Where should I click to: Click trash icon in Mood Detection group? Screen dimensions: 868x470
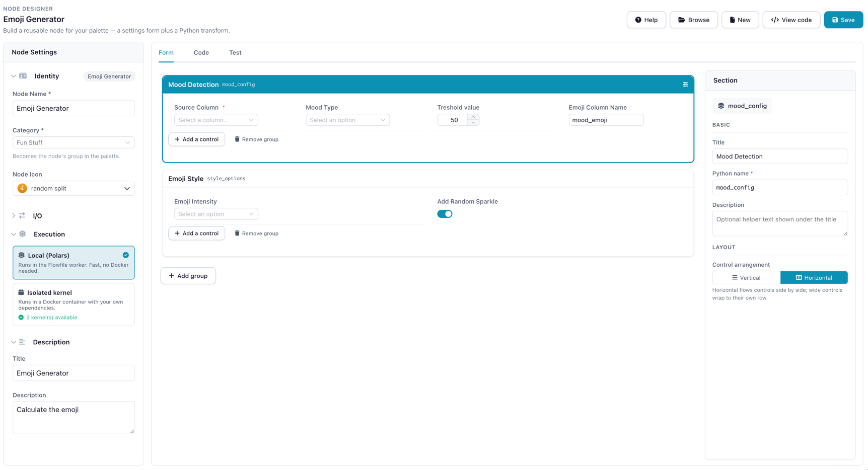coord(237,139)
